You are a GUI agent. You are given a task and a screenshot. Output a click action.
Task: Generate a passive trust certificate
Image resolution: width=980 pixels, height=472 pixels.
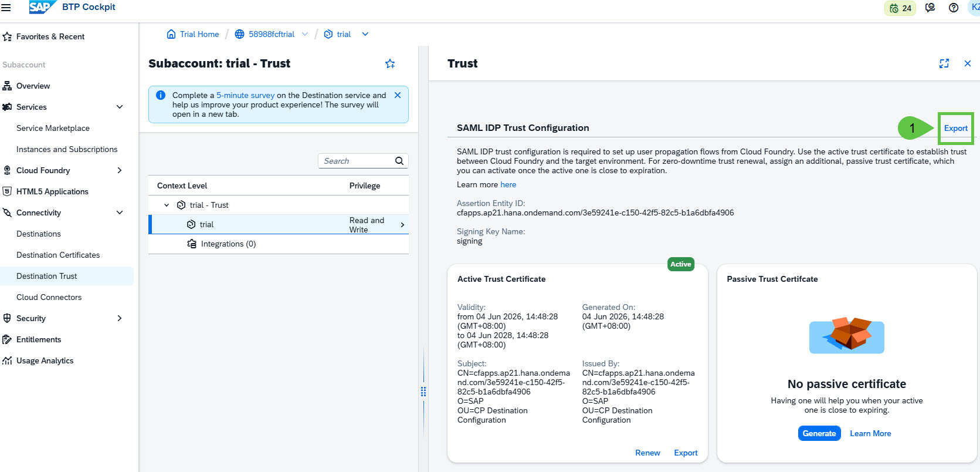(819, 433)
